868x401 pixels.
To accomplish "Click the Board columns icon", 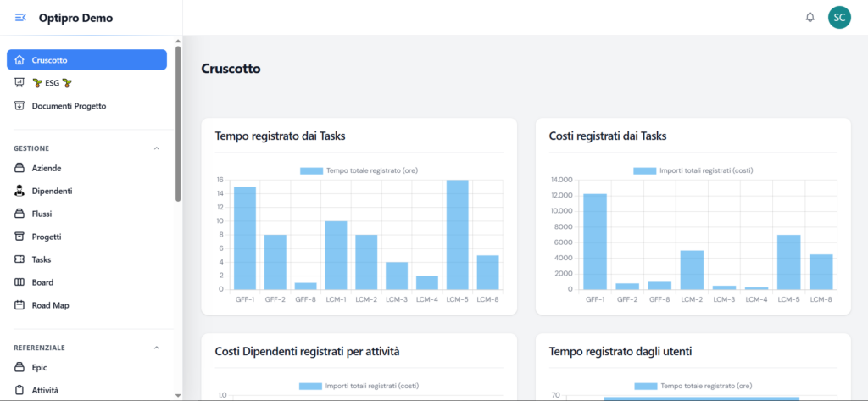I will click(x=19, y=282).
